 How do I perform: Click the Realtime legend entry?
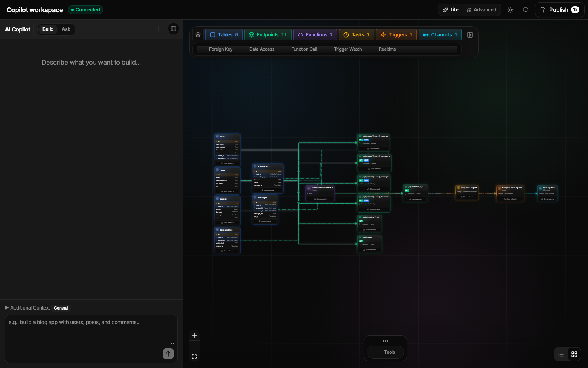click(381, 49)
